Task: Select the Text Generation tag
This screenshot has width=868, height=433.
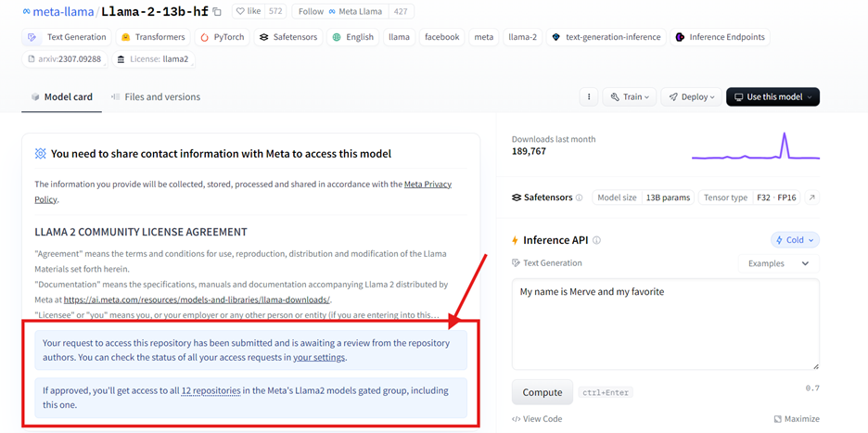Action: tap(67, 37)
